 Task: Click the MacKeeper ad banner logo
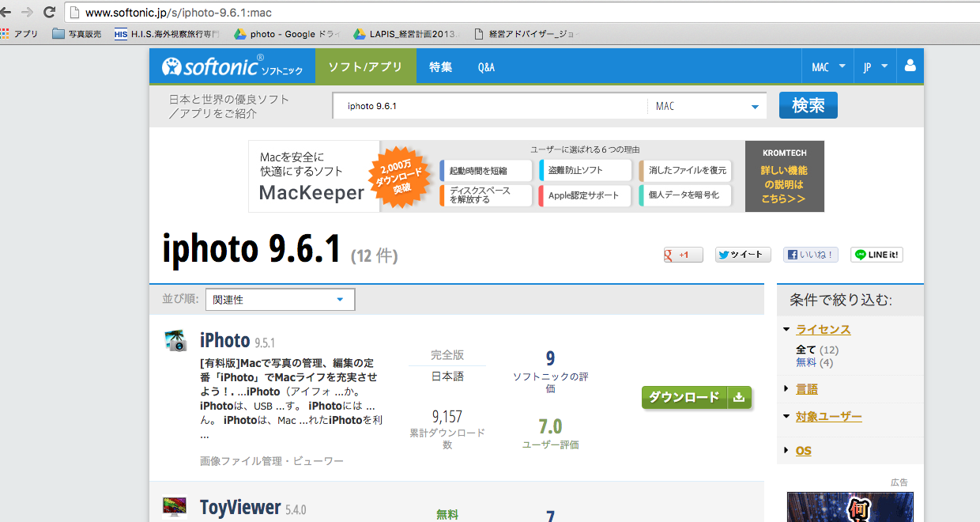point(311,192)
